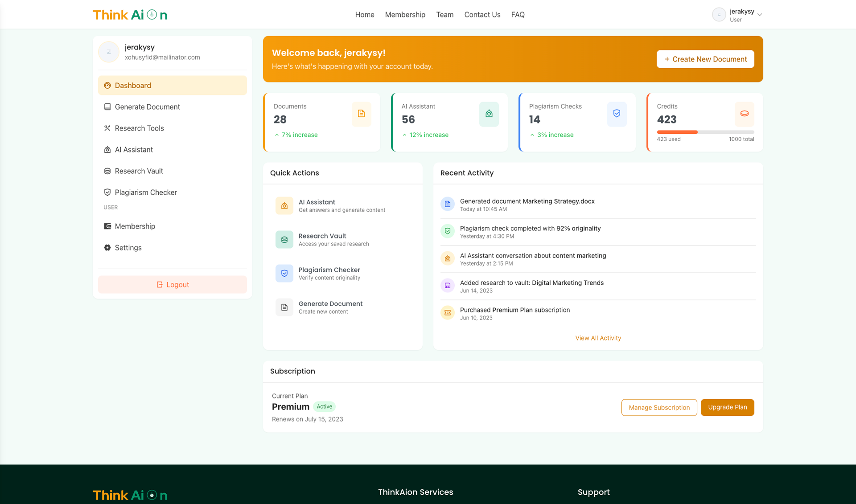Click the Research Tools icon

point(107,128)
